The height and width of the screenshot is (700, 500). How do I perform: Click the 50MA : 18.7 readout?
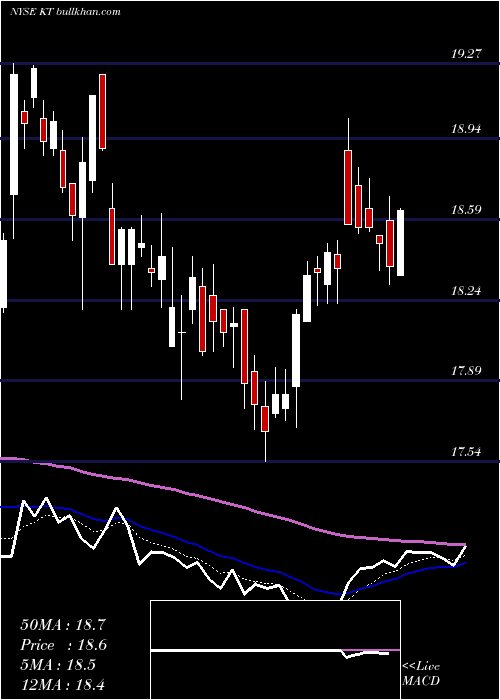(63, 625)
